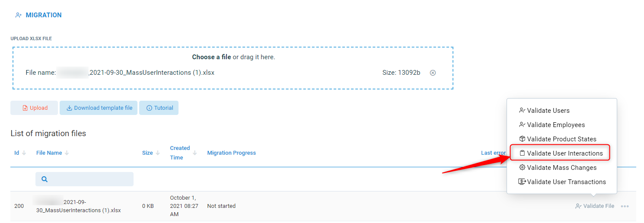This screenshot has width=644, height=223.
Task: Click the search magnifier icon
Action: (45, 179)
